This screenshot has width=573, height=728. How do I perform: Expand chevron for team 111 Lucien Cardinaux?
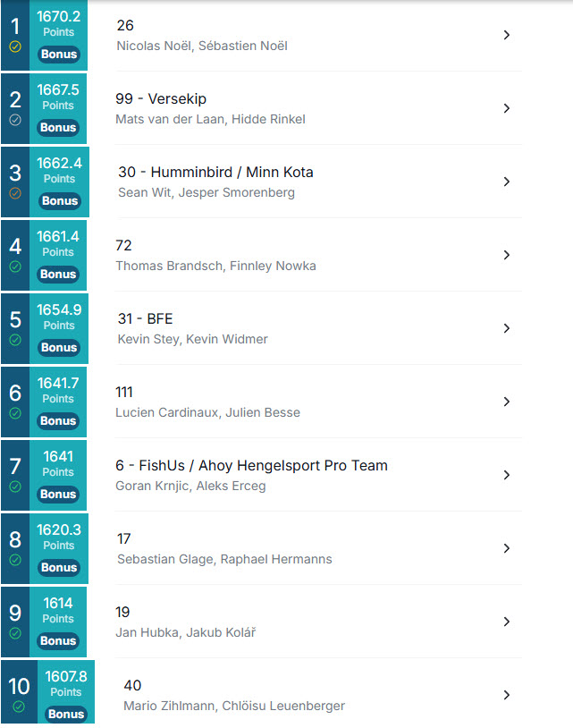pos(507,402)
